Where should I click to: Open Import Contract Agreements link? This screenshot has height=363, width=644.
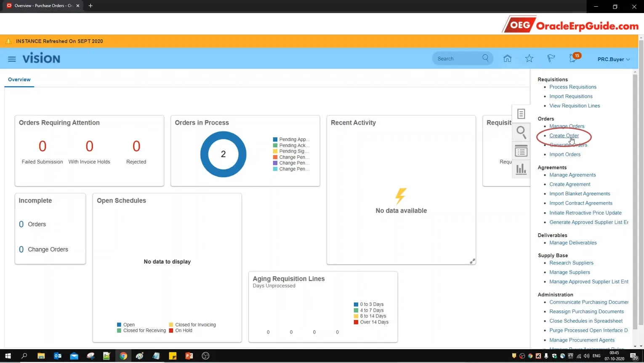click(581, 203)
